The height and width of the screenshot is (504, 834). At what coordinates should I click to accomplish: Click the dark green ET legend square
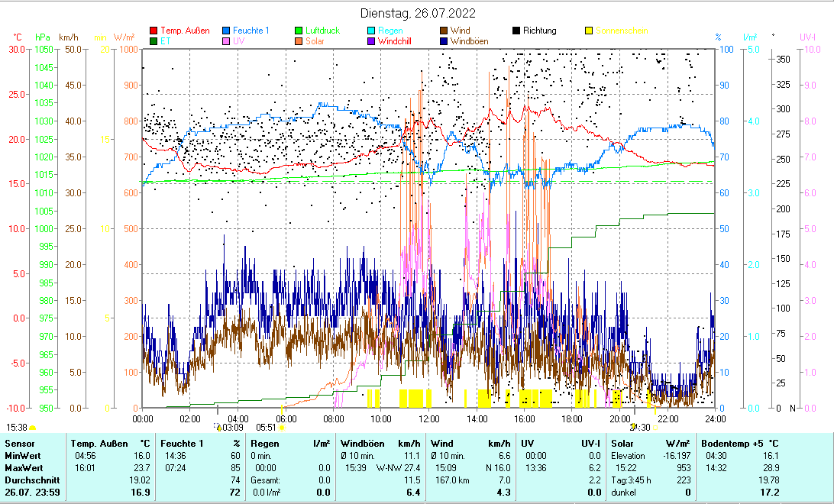[x=154, y=41]
